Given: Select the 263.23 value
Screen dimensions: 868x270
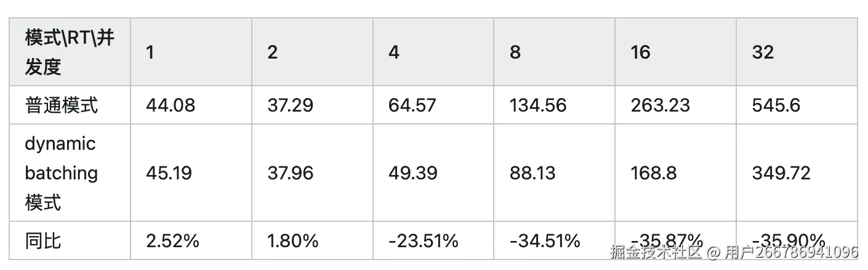Looking at the screenshot, I should coord(659,105).
